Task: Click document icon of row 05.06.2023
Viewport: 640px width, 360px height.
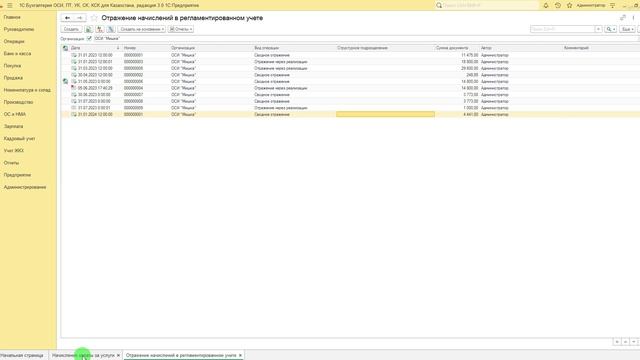Action: [74, 88]
